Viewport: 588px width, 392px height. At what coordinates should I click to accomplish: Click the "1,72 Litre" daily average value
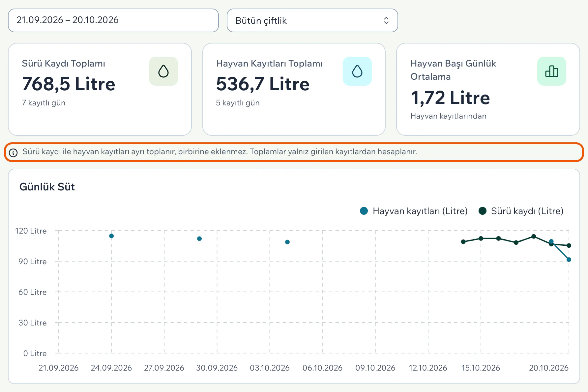click(x=450, y=98)
